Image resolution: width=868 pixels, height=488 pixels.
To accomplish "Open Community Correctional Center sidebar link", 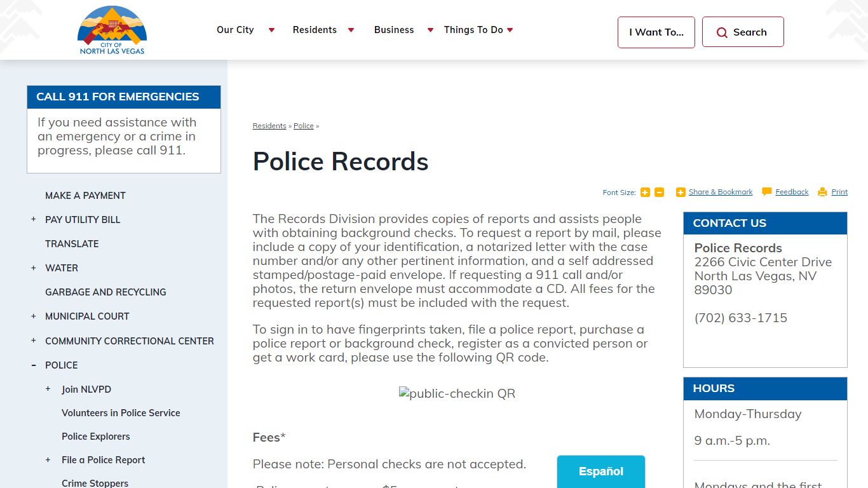I will [130, 341].
